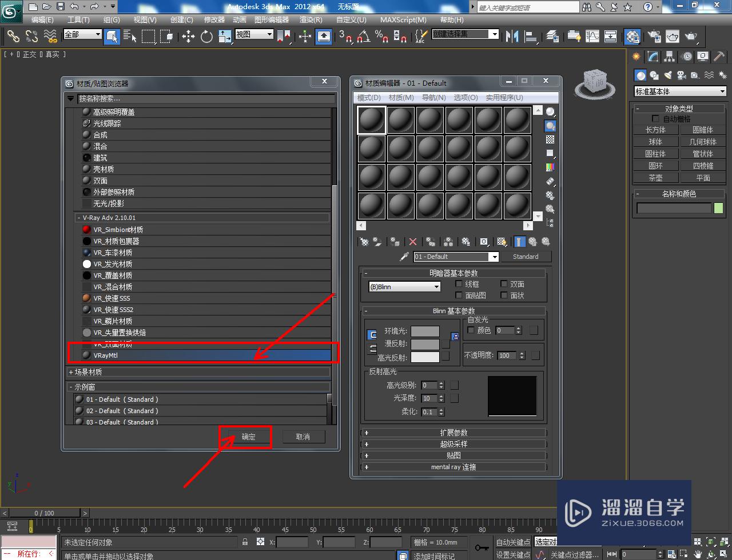The image size is (732, 560).
Task: Open the Material Editor toolbar icon
Action: (632, 37)
